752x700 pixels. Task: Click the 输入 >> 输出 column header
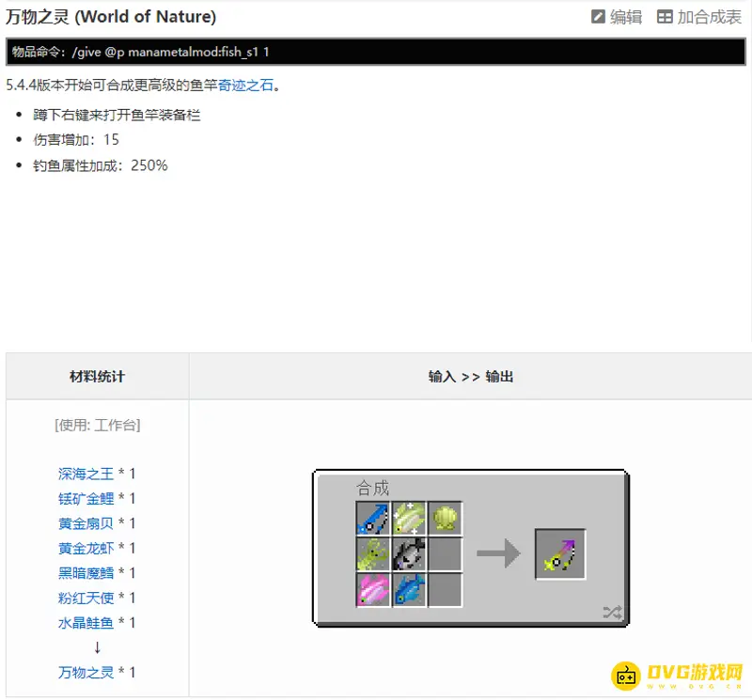tap(471, 377)
